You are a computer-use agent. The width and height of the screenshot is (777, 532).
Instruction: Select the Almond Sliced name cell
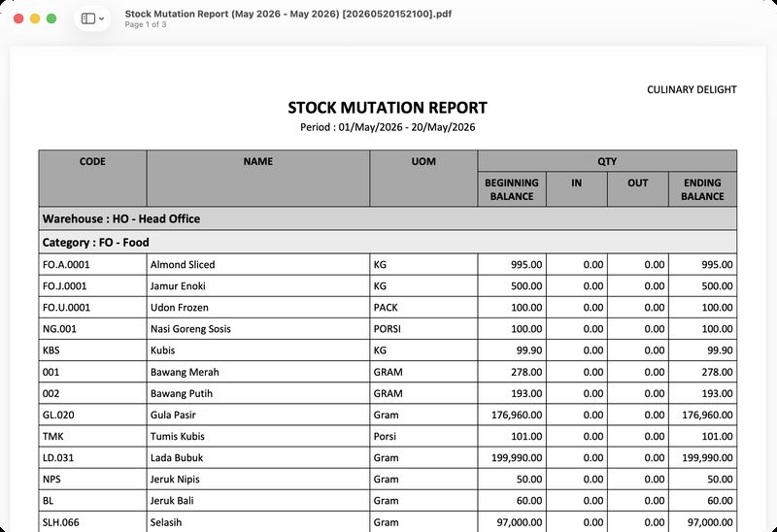258,264
